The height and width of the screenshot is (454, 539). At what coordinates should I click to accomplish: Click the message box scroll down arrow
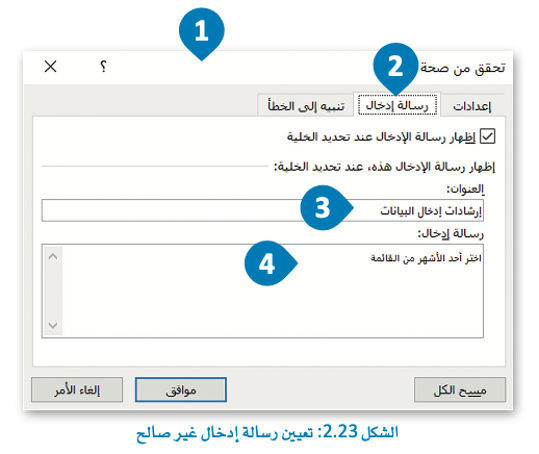coord(53,325)
